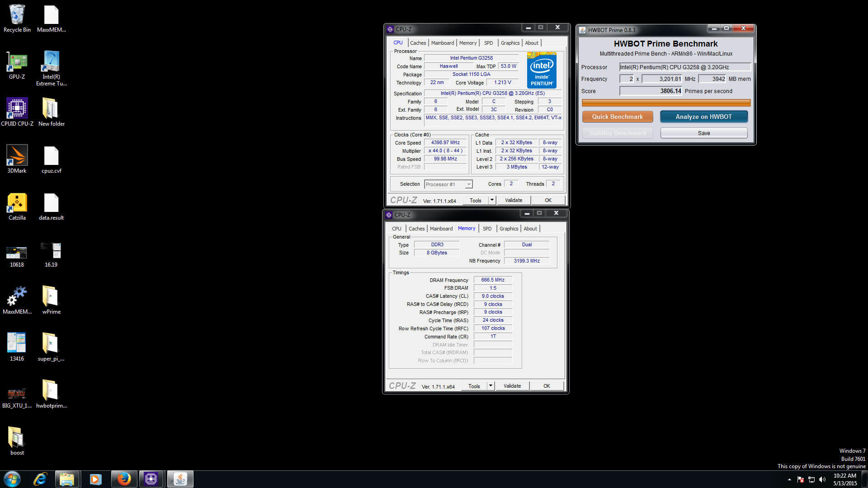
Task: Save the HWBOT Prime result
Action: 704,133
